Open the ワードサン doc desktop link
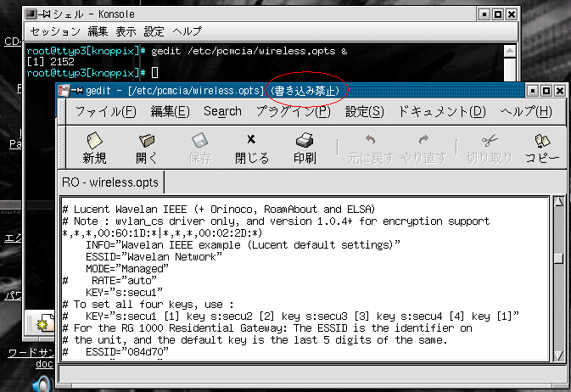This screenshot has width=571, height=392. pyautogui.click(x=31, y=358)
